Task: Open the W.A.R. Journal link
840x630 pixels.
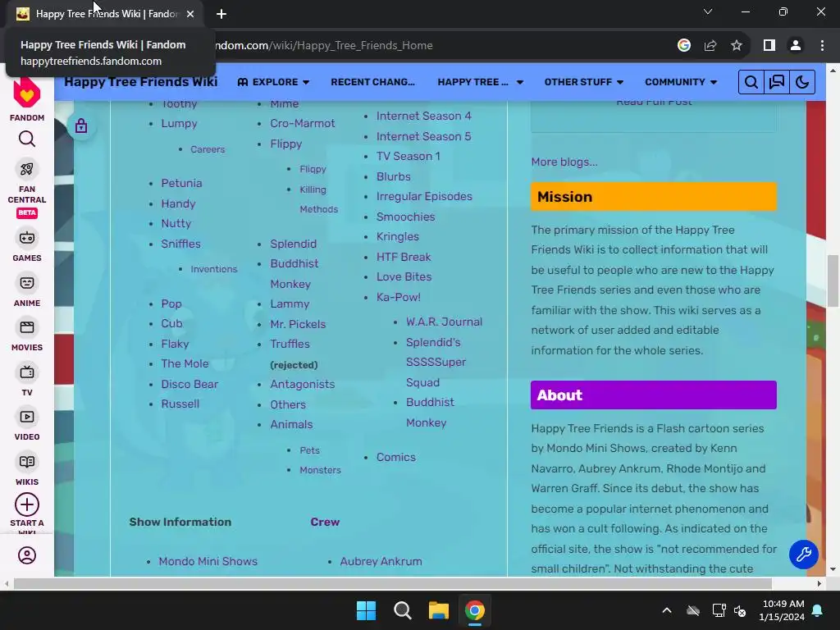Action: point(444,322)
